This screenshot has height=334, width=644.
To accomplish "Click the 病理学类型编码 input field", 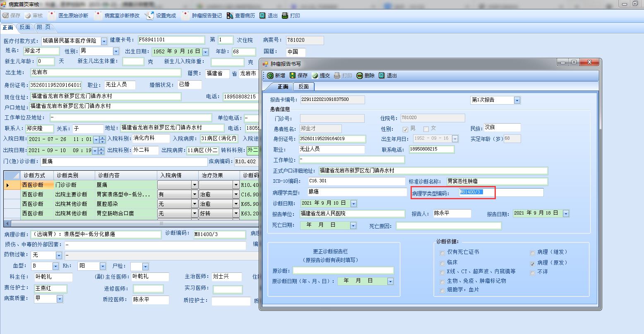I will (x=501, y=192).
